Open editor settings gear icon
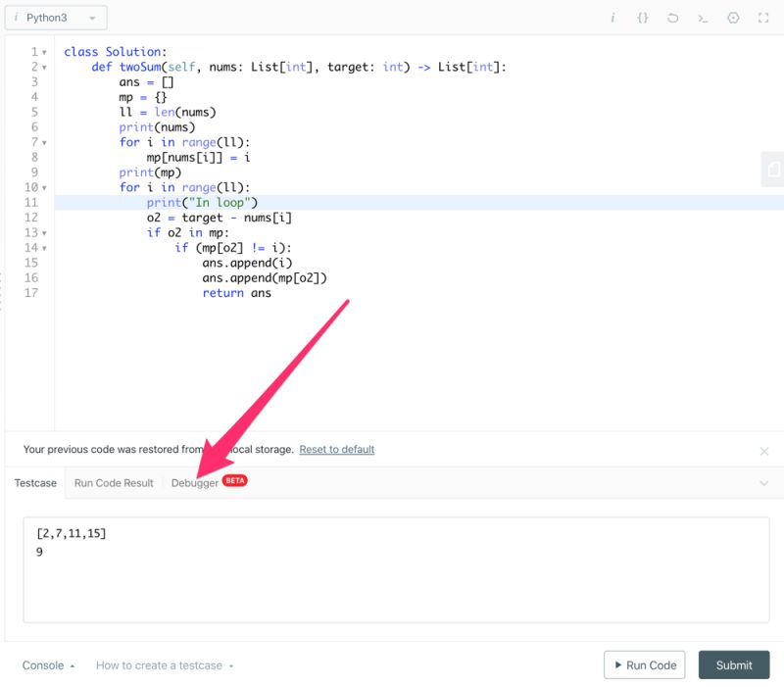 point(733,18)
